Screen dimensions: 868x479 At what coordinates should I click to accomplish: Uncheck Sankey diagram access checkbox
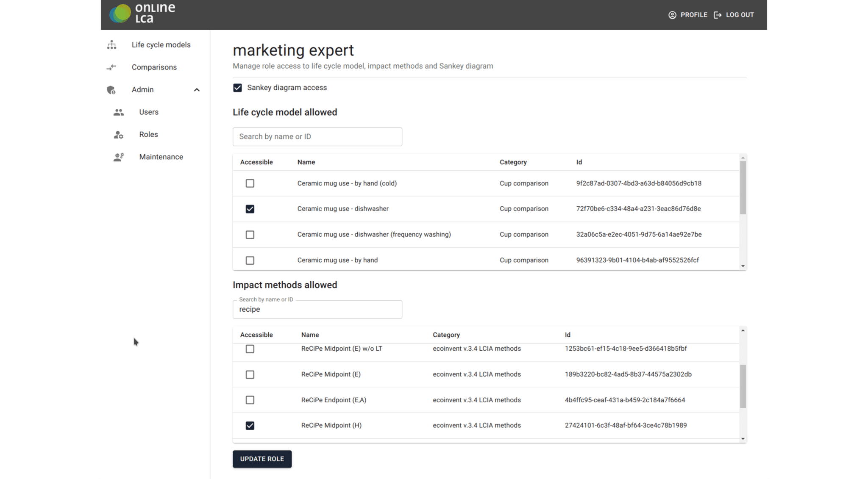pyautogui.click(x=237, y=88)
